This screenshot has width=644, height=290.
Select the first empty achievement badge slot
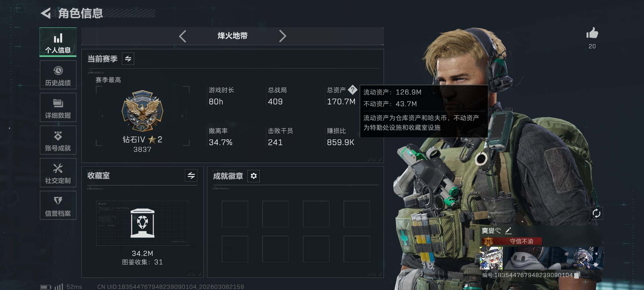pos(235,214)
